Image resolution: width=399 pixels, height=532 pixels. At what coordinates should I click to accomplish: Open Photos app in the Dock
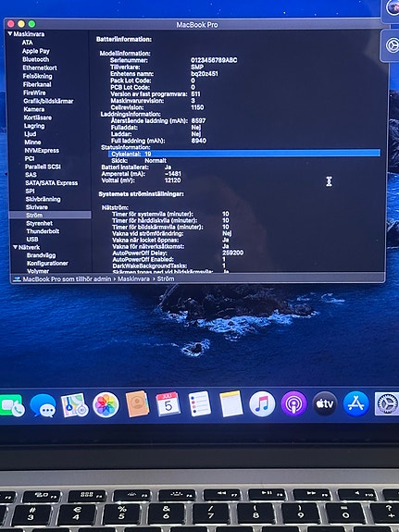click(106, 404)
